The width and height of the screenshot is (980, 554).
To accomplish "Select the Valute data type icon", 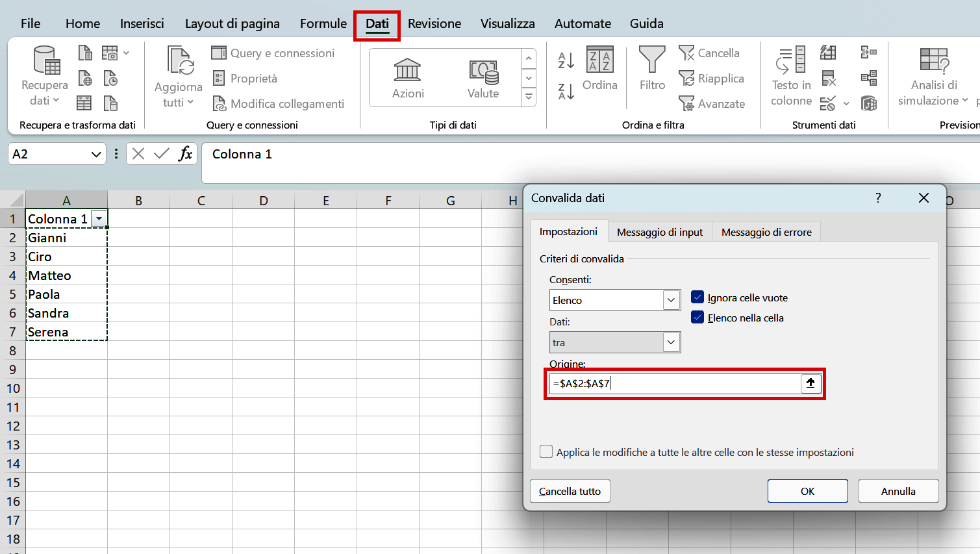I will click(x=483, y=73).
